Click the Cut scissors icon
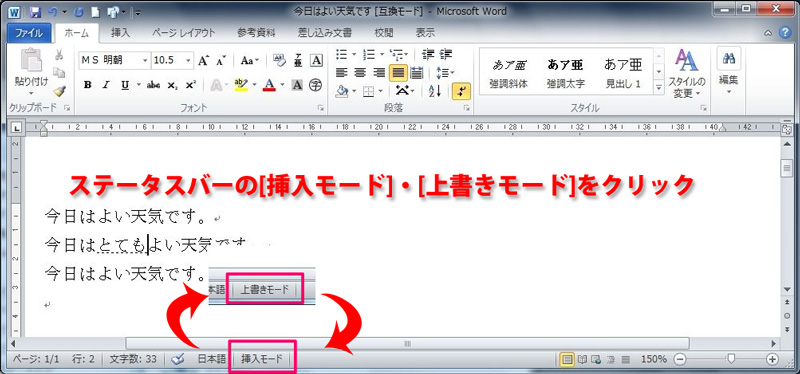Viewport: 800px width, 374px height. (x=59, y=55)
